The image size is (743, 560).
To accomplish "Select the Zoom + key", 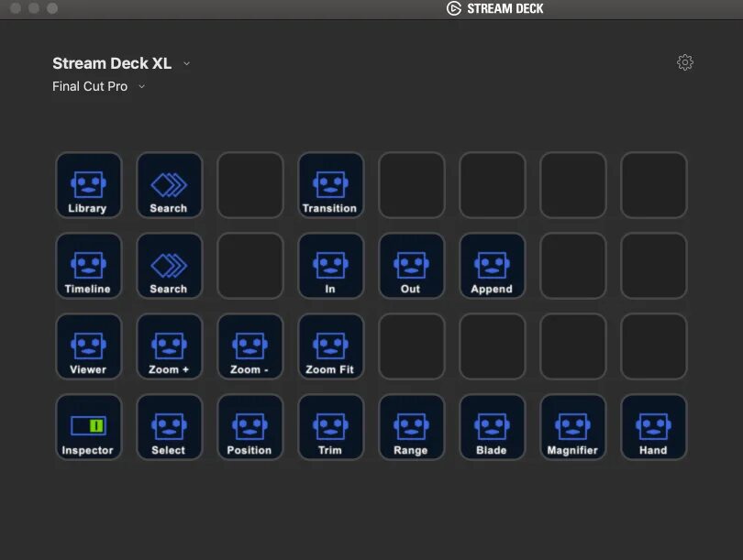I will (169, 346).
